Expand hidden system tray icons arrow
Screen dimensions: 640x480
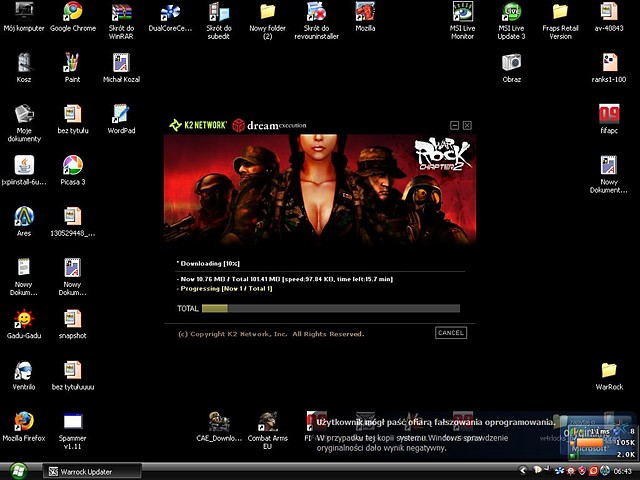pos(523,471)
